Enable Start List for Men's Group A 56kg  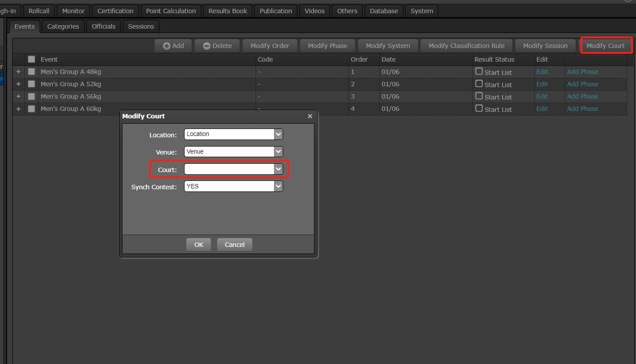pyautogui.click(x=479, y=96)
